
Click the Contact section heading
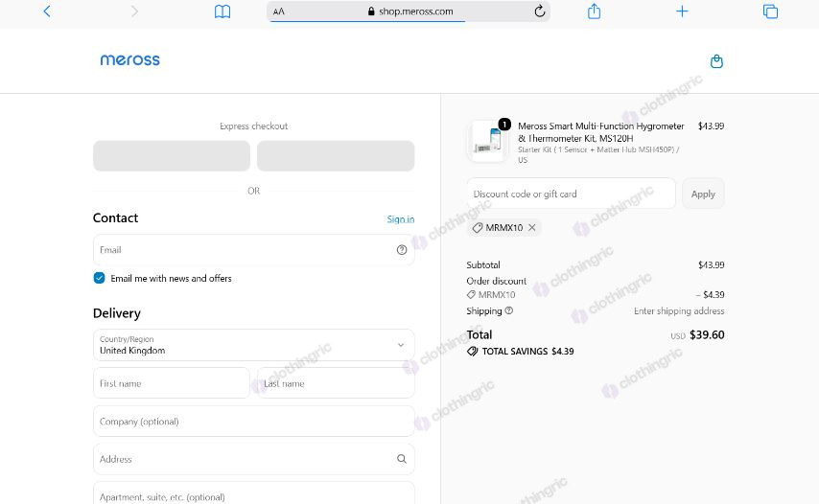(x=115, y=218)
